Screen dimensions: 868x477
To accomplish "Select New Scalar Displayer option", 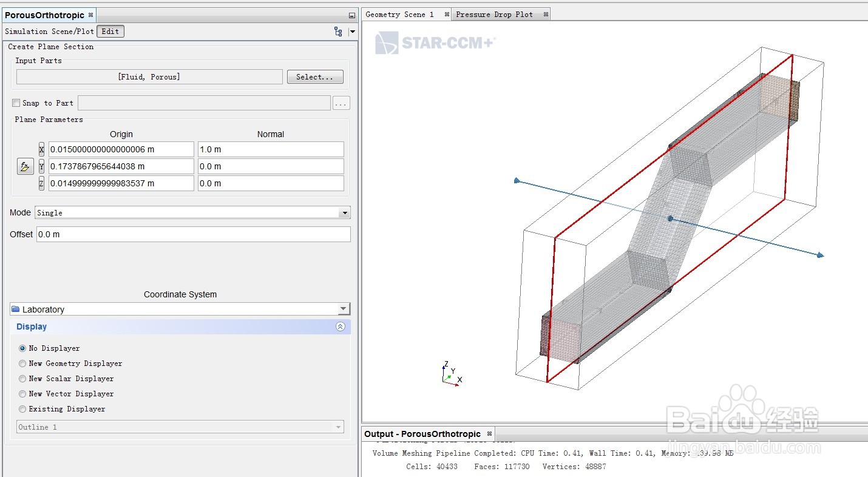I will coord(22,379).
